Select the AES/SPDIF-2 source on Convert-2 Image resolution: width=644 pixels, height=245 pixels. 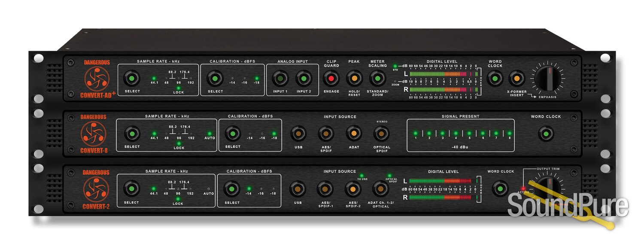coord(353,189)
